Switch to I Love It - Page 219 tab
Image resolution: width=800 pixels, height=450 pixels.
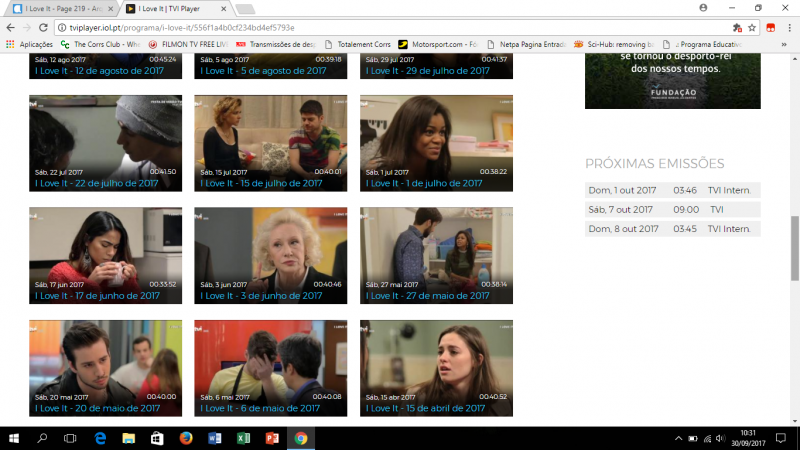61,9
